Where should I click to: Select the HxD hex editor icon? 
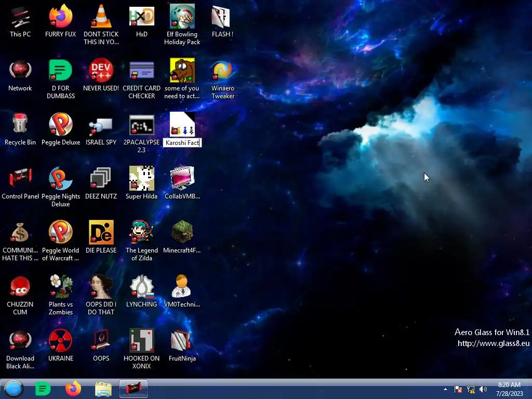coord(141,21)
